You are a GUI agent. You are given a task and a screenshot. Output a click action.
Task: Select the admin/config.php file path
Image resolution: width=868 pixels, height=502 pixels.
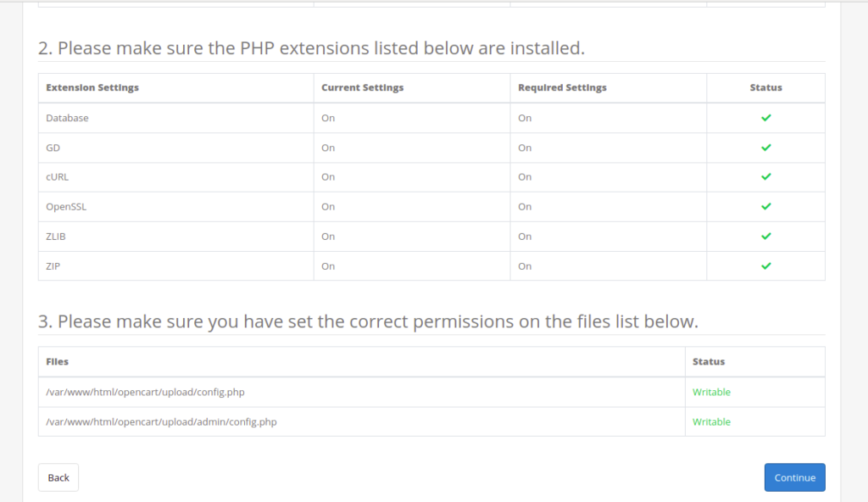pos(161,421)
